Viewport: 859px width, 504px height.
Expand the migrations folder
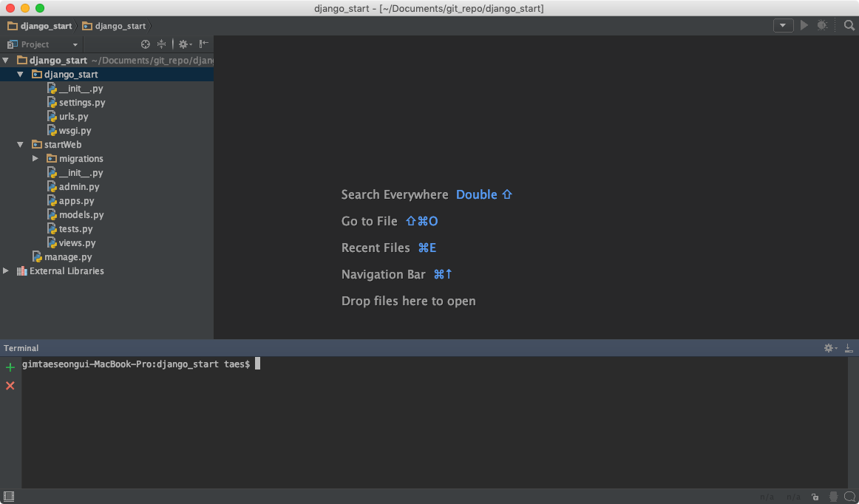coord(35,159)
